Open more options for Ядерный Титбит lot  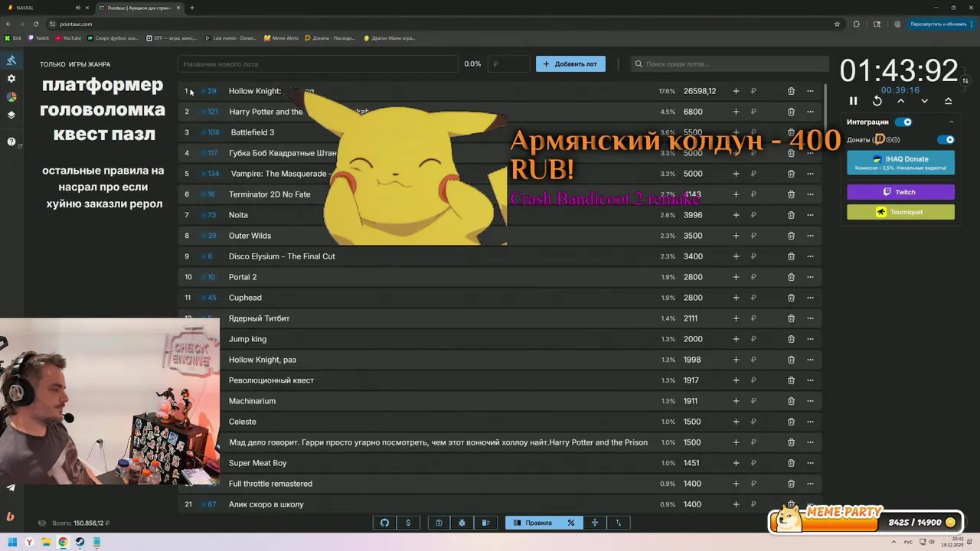(x=810, y=318)
